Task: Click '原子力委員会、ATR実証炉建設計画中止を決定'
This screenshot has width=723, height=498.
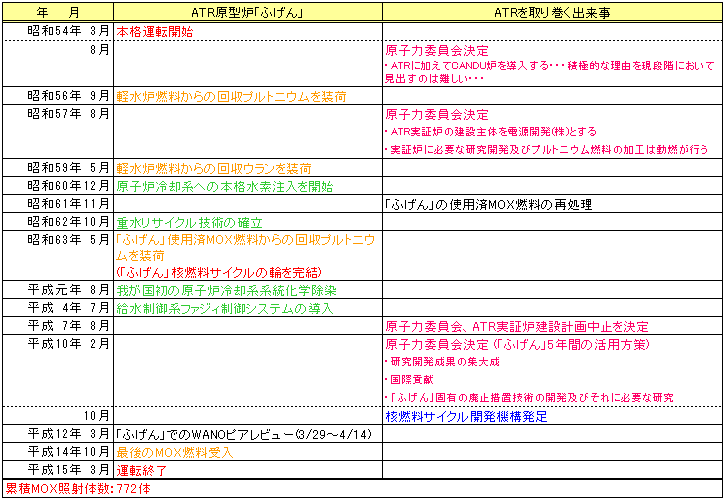Action: [517, 326]
